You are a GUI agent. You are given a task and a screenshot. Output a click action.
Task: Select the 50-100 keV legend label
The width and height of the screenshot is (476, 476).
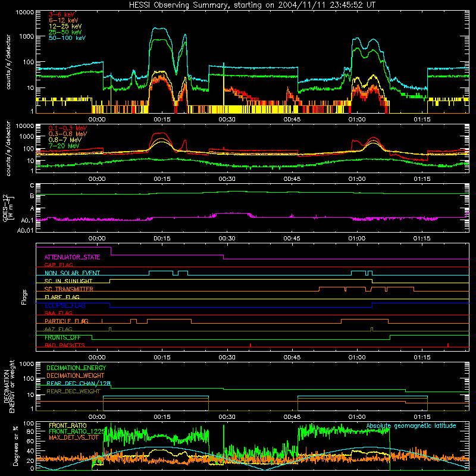[67, 38]
